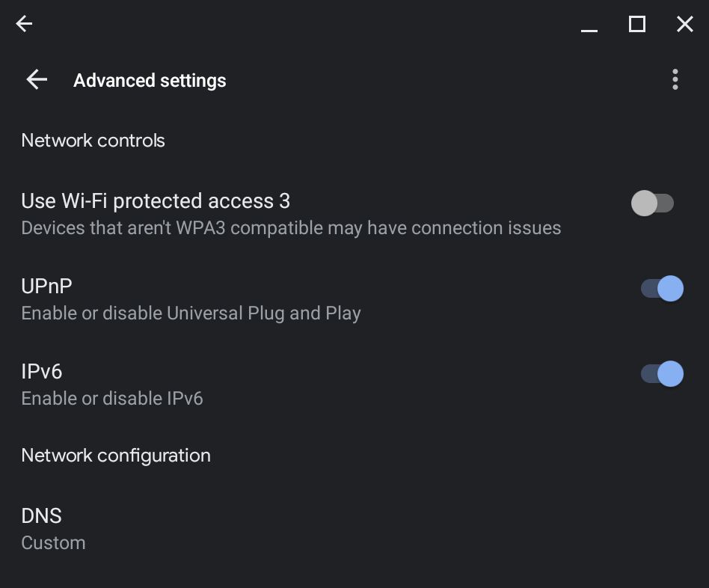Click the 'Use Wi-Fi protected access 3' label
The image size is (709, 588).
[156, 200]
